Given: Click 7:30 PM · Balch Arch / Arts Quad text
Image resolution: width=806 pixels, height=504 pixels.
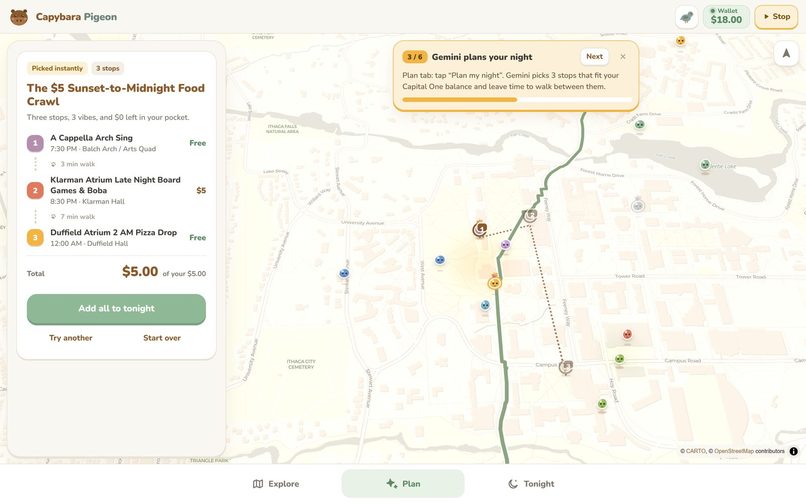Looking at the screenshot, I should click(103, 149).
